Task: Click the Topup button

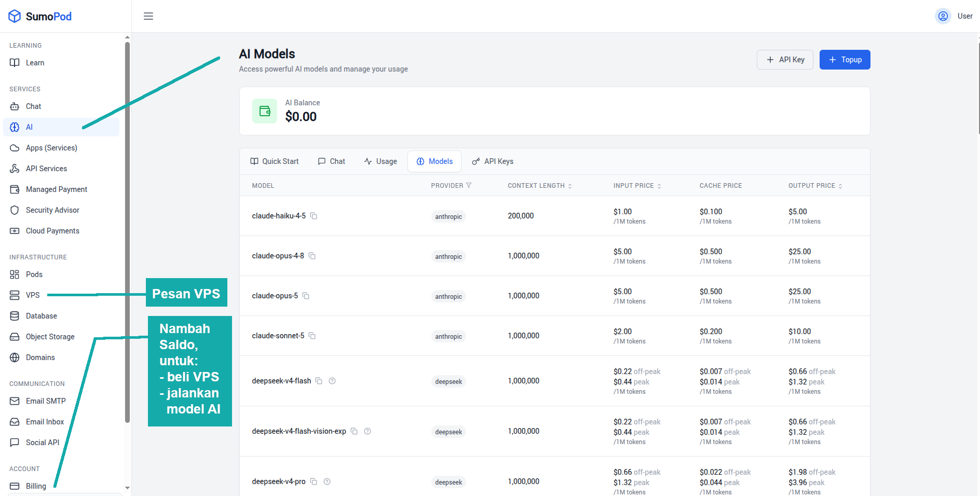Action: coord(845,60)
